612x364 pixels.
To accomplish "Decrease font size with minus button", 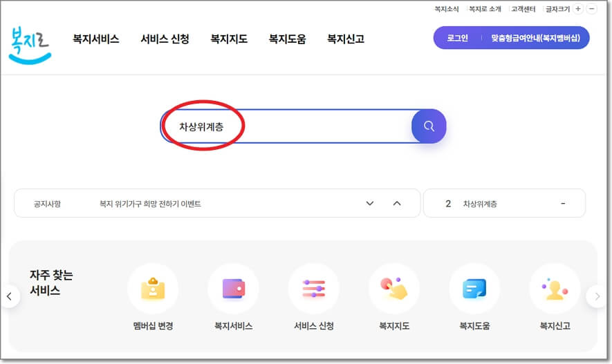I will point(592,9).
